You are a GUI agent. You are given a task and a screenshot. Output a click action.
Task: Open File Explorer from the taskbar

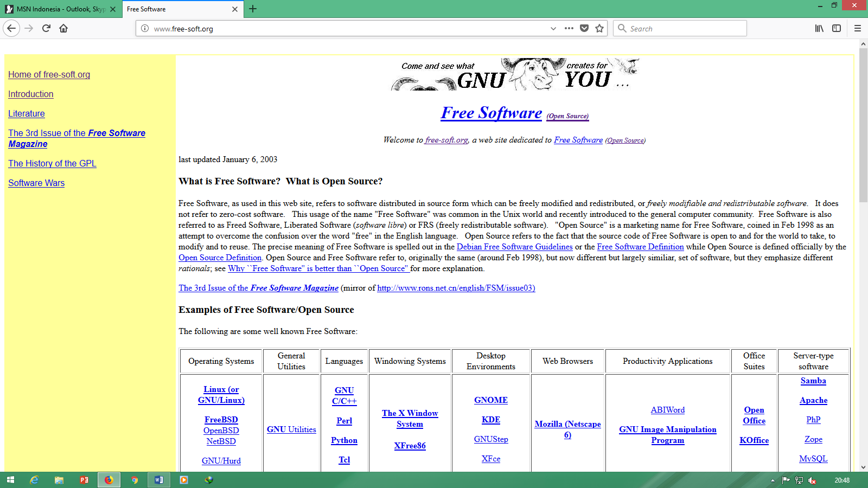pos(59,480)
